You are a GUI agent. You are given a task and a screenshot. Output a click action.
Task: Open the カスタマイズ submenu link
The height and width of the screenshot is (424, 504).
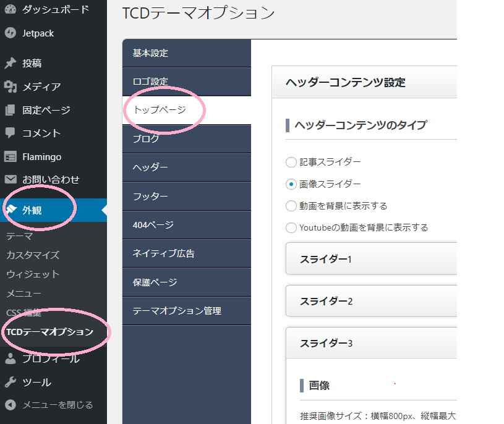33,255
